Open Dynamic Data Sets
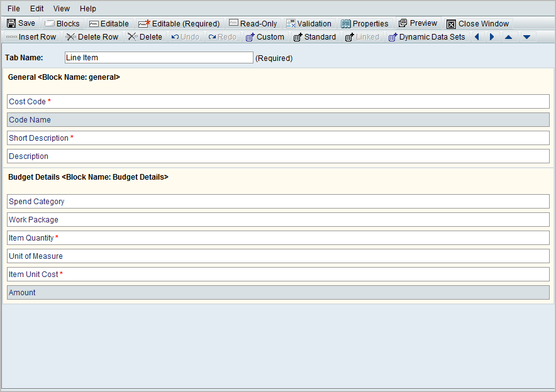556x392 pixels. click(426, 37)
